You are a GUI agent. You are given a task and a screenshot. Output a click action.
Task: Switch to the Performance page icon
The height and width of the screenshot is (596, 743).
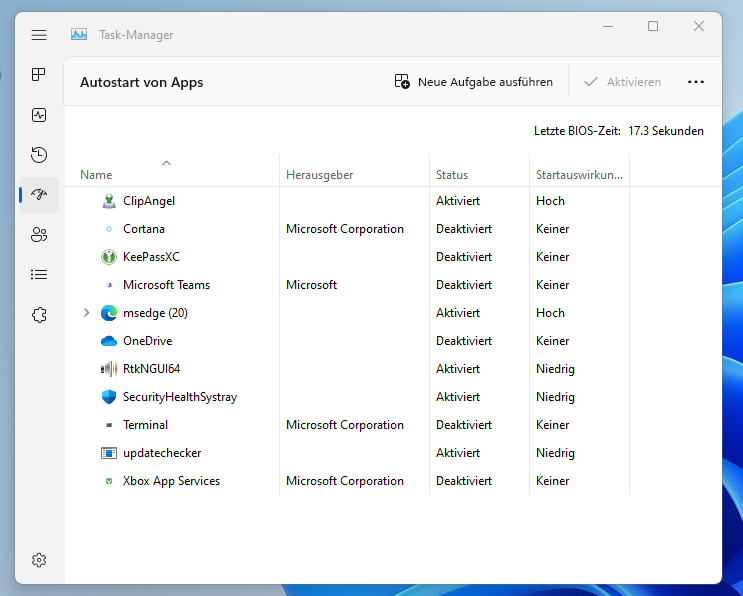[39, 115]
